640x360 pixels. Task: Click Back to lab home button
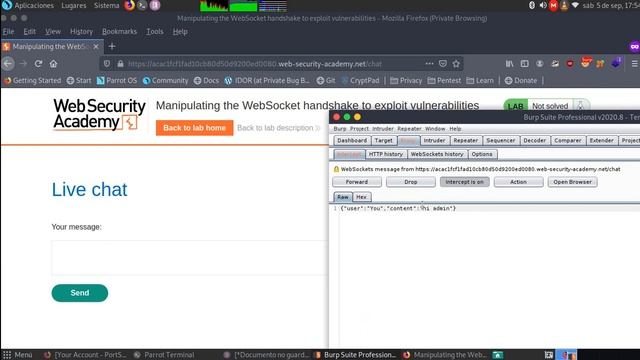pos(194,128)
